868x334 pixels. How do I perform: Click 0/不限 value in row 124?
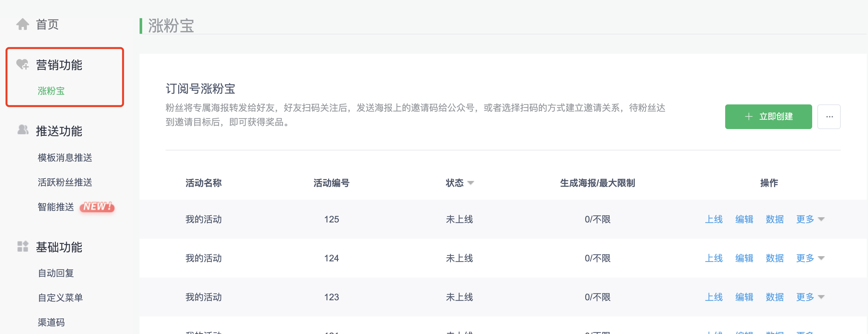[597, 258]
